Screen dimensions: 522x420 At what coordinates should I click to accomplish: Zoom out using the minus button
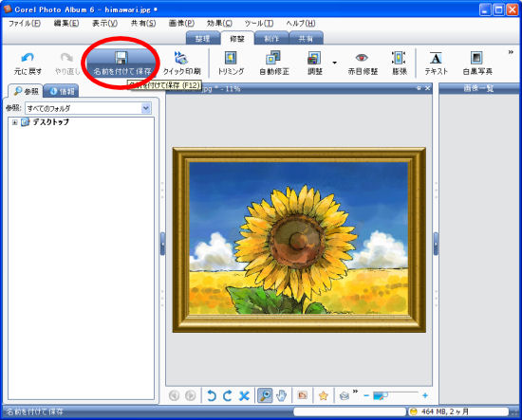(366, 395)
